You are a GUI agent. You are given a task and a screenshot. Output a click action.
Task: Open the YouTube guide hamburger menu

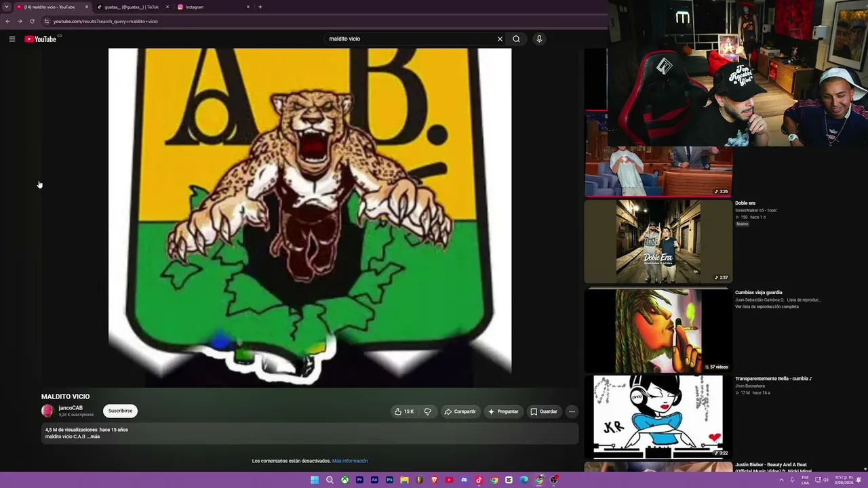click(x=12, y=39)
